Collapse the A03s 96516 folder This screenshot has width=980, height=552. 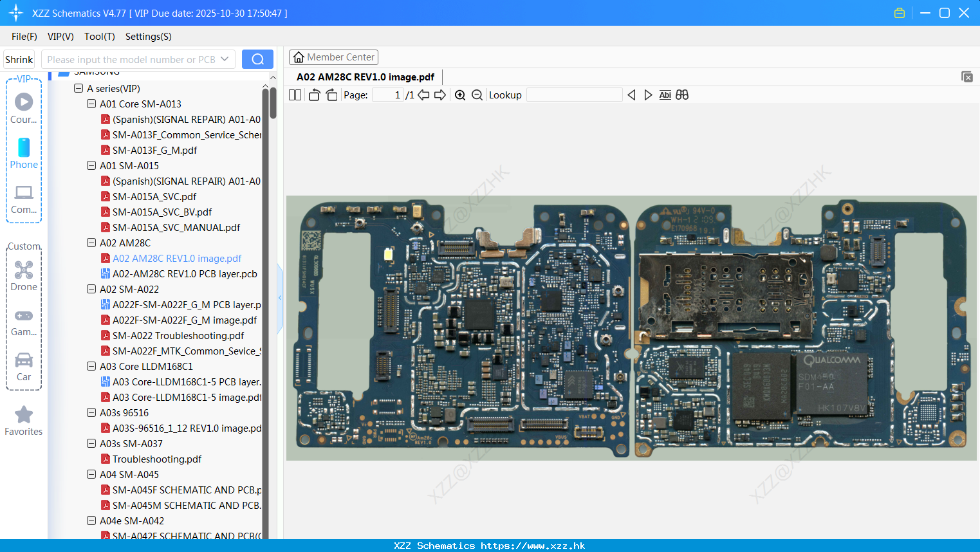tap(91, 412)
